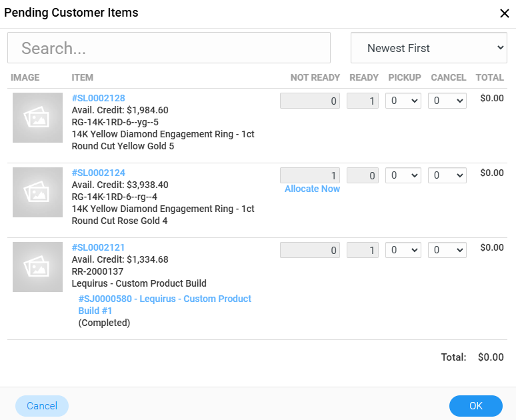Open Cancel dropdown for #SL0002121
The image size is (516, 420).
click(447, 250)
